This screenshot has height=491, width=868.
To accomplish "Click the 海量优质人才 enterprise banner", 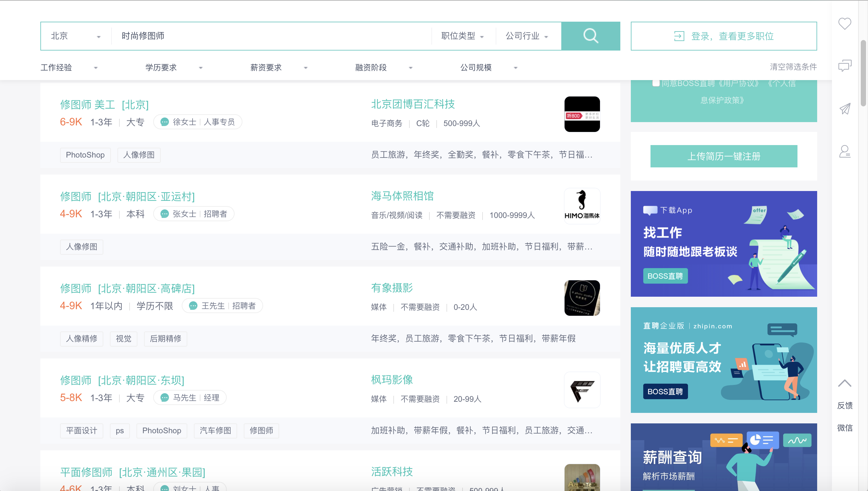I will coord(724,360).
